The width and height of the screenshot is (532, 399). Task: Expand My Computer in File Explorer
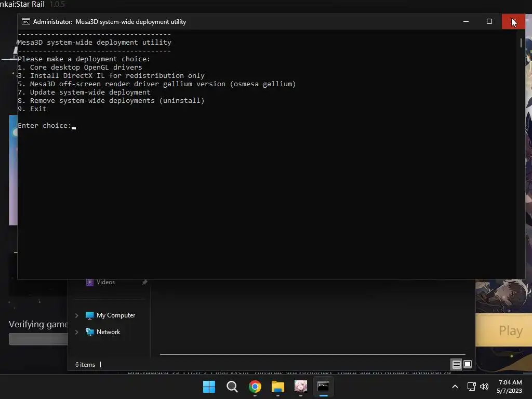point(77,315)
